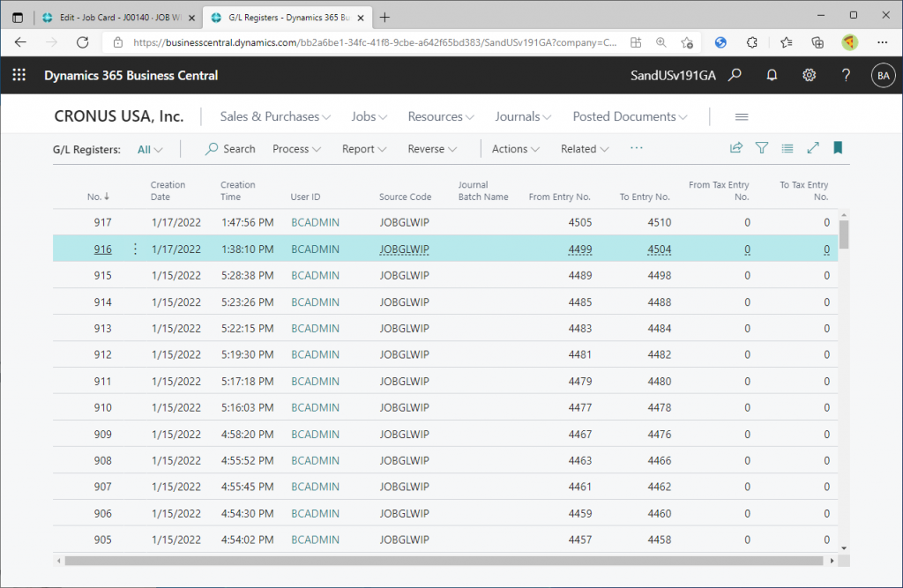Screen dimensions: 903x588
Task: Open the Process dropdown
Action: 296,149
